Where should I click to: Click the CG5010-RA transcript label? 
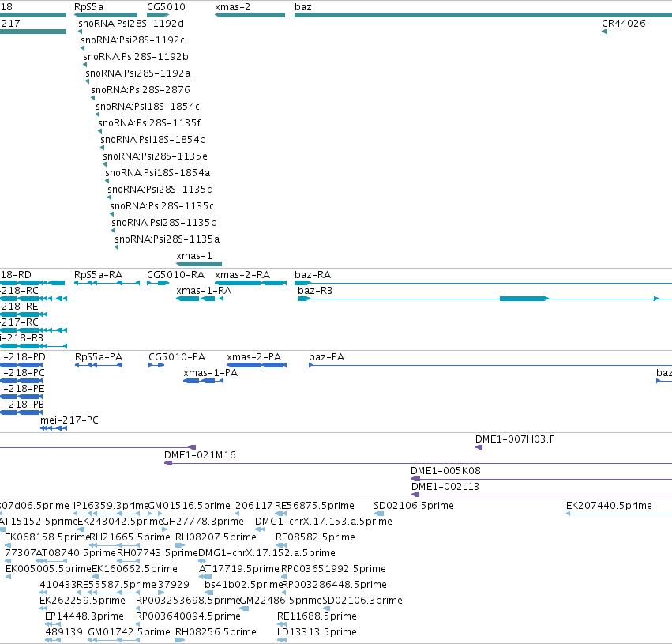pos(176,275)
